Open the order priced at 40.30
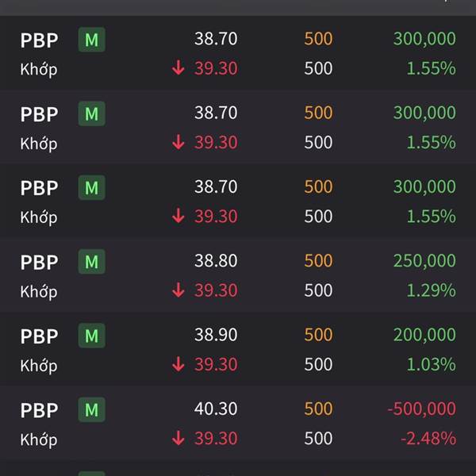476x476 pixels. point(238,423)
